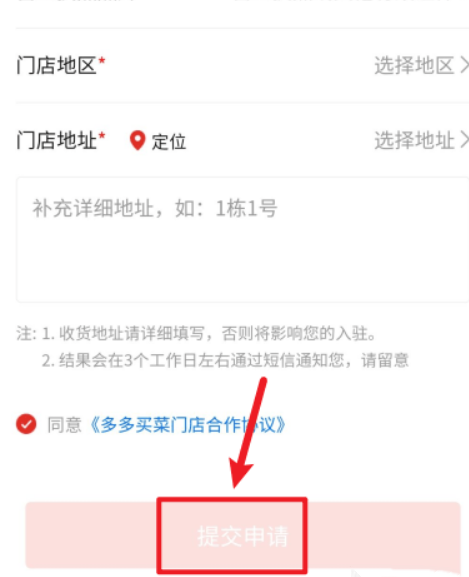469x577 pixels.
Task: Open the 多多买菜门店合作协议 link
Action: (187, 425)
